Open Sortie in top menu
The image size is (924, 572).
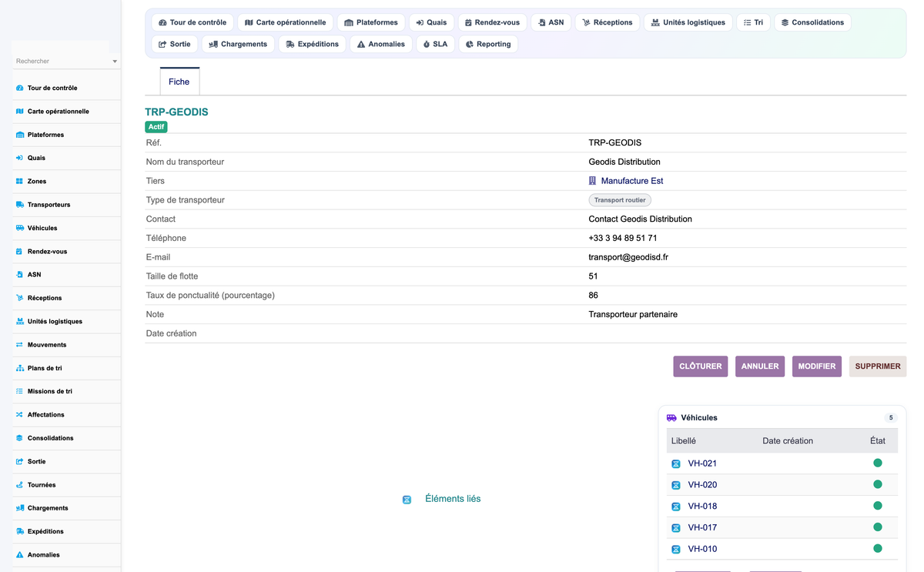175,44
